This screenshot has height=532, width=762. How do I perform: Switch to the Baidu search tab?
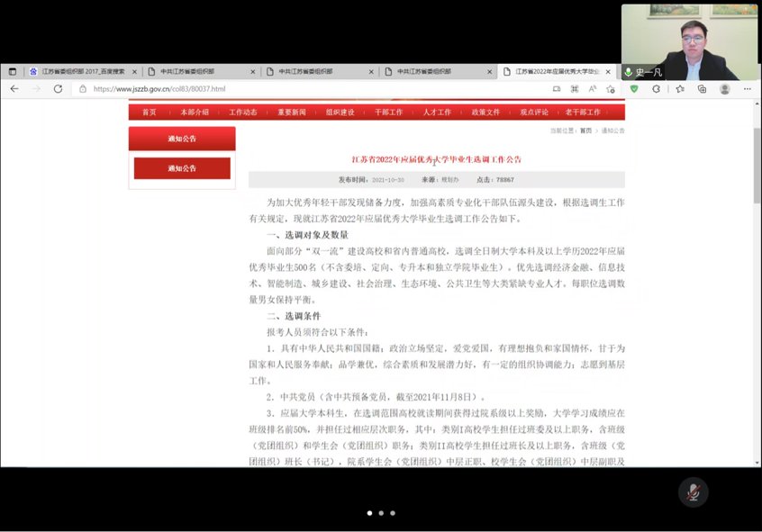tap(82, 71)
